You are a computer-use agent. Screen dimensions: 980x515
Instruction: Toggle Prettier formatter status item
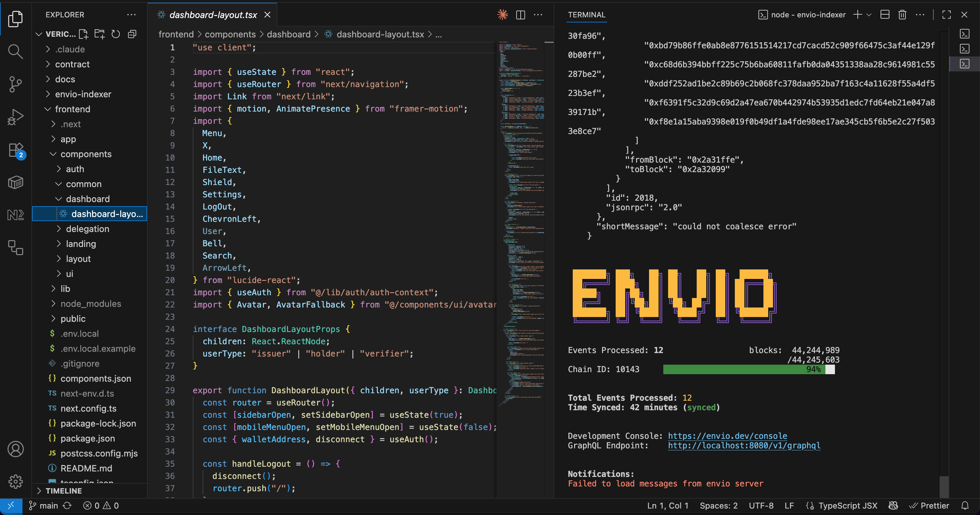(929, 505)
